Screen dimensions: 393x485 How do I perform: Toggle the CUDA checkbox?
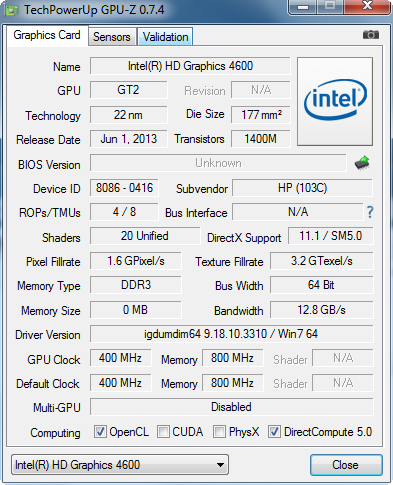(163, 432)
